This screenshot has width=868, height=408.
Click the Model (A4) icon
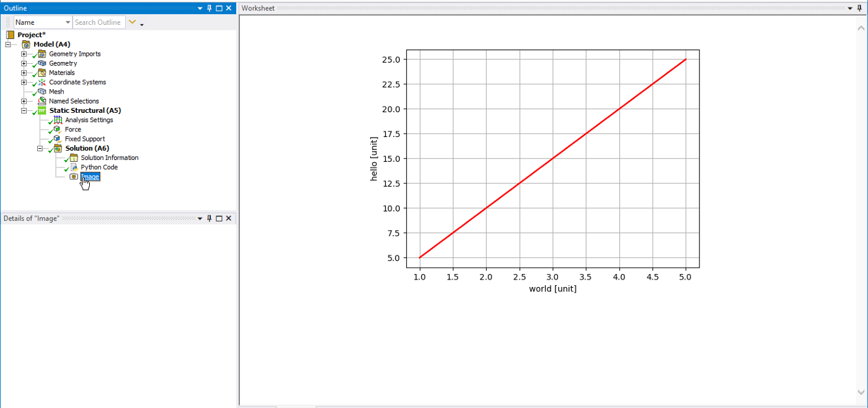click(x=26, y=45)
